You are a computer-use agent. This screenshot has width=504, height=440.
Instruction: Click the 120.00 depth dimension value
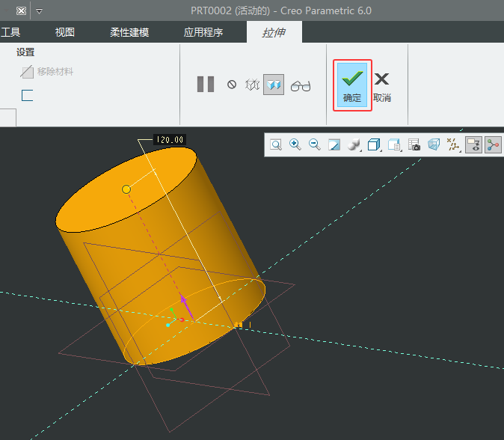170,139
